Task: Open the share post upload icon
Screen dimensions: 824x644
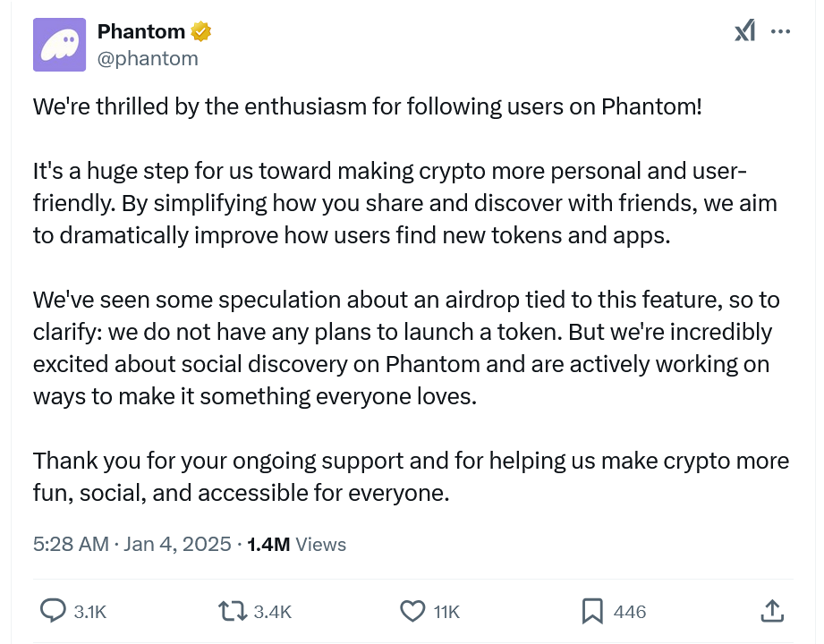Action: [x=772, y=611]
